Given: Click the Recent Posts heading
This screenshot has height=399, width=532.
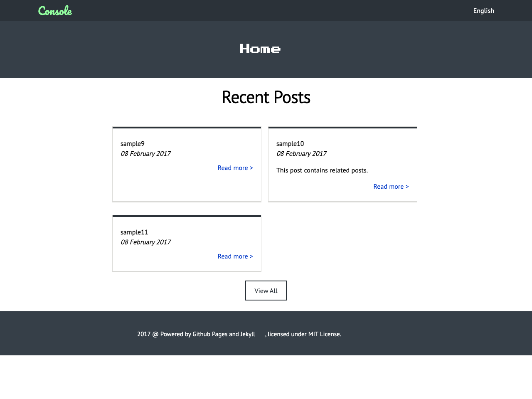Looking at the screenshot, I should [x=266, y=97].
